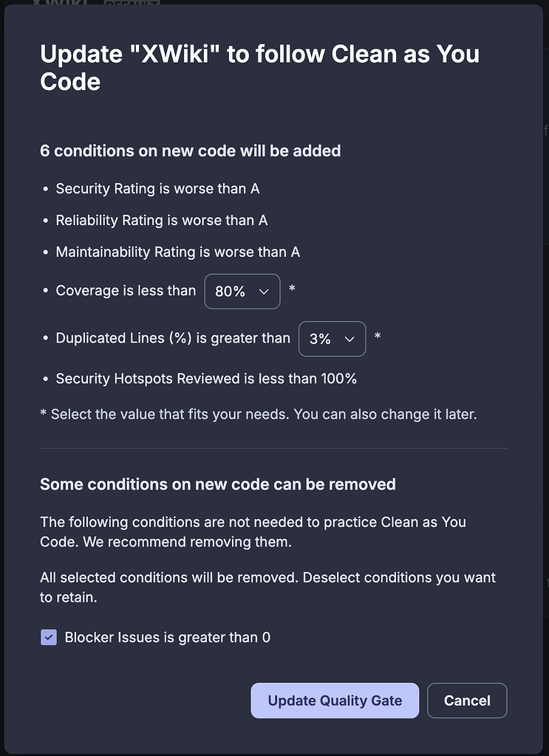This screenshot has height=756, width=549.
Task: Click the 'Coverage is less than' label
Action: [126, 291]
